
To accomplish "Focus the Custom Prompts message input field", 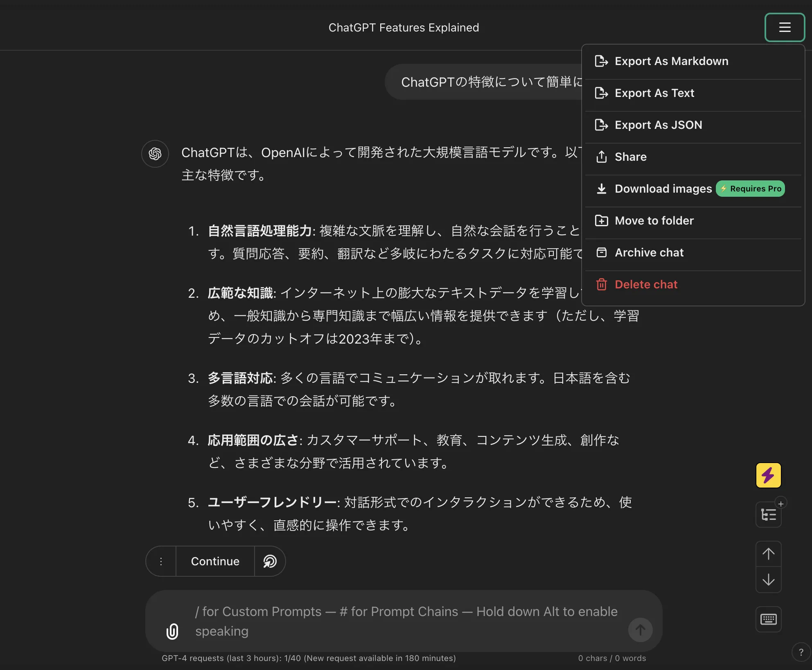I will click(407, 621).
